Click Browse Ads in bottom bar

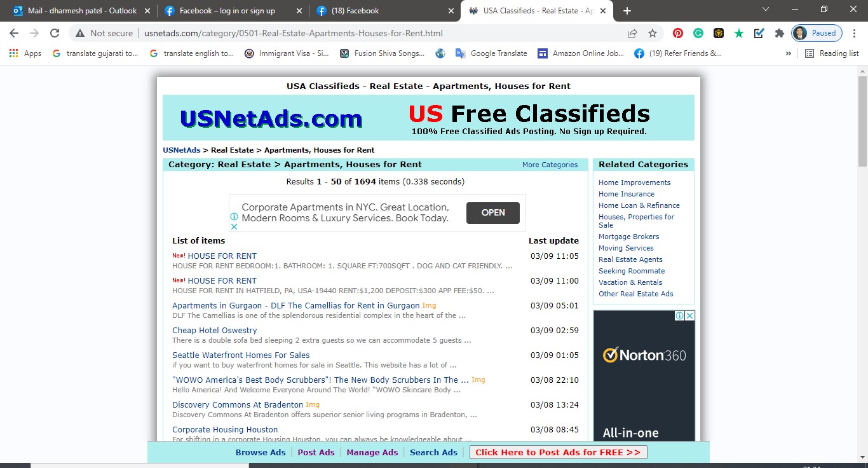click(x=261, y=452)
